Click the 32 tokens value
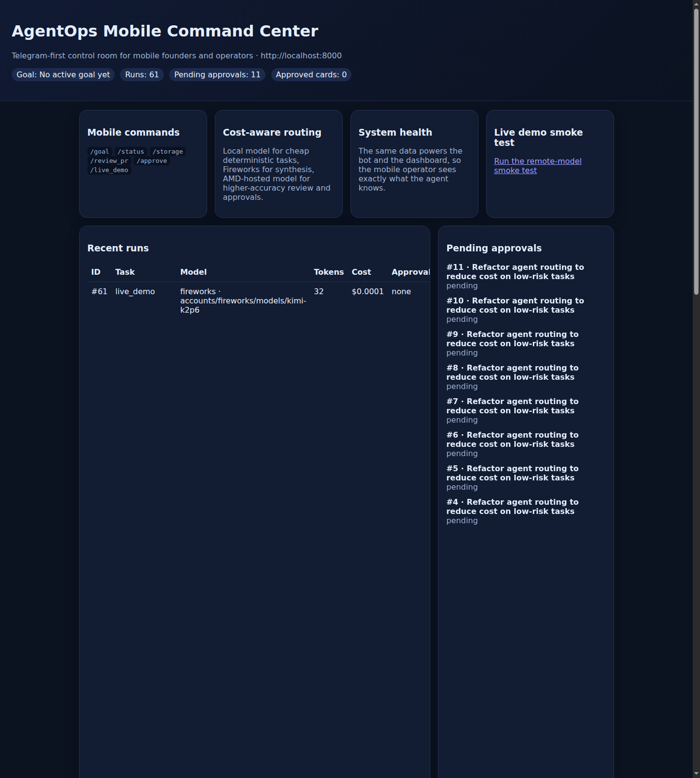The image size is (700, 778). pyautogui.click(x=319, y=292)
